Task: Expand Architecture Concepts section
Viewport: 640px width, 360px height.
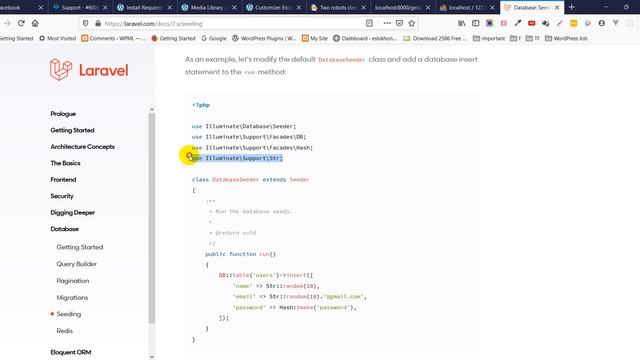Action: click(82, 147)
